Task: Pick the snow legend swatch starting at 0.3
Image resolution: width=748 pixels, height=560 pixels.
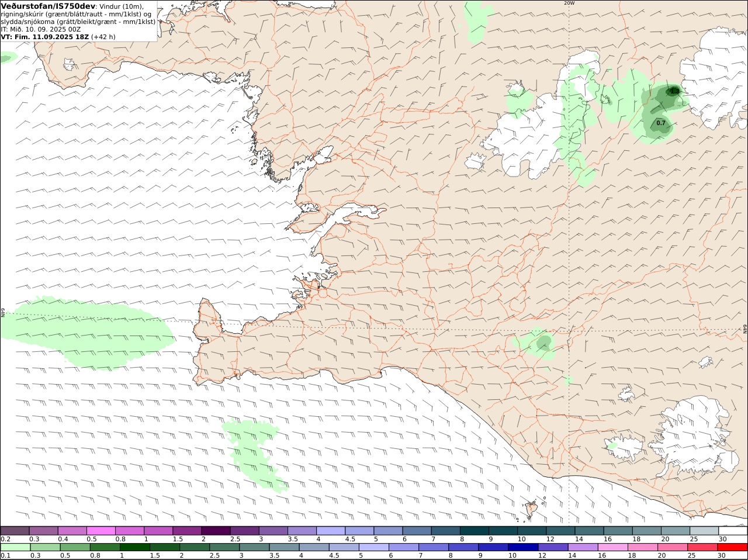Action: (x=43, y=530)
